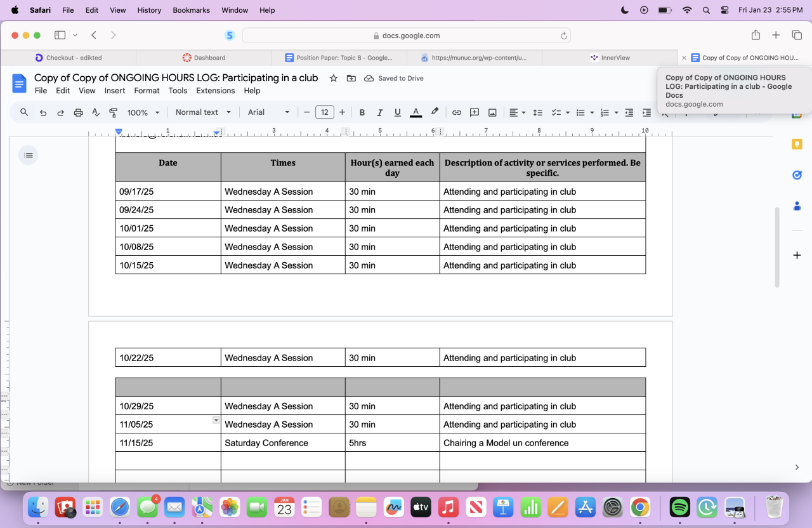Toggle italic formatting
The height and width of the screenshot is (528, 812).
[380, 112]
